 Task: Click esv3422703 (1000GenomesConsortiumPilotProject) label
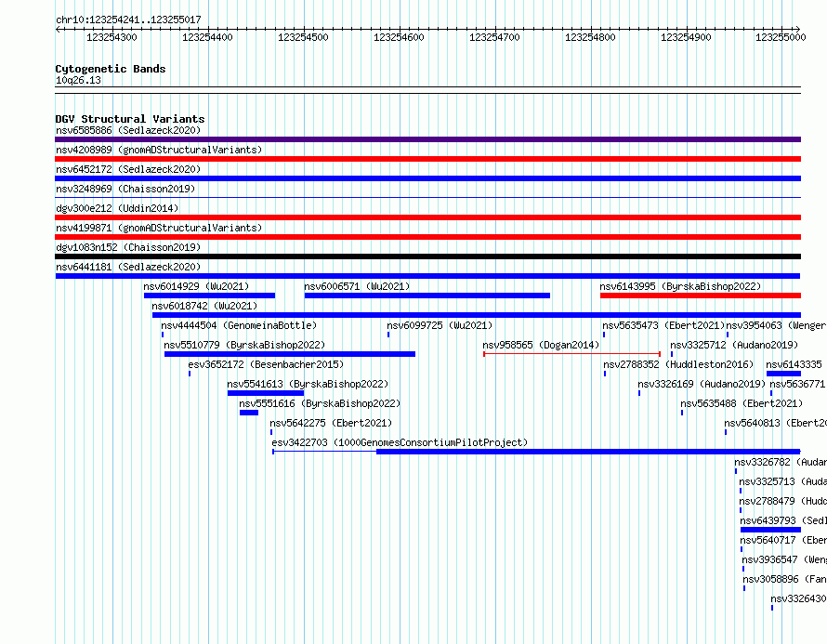[400, 442]
